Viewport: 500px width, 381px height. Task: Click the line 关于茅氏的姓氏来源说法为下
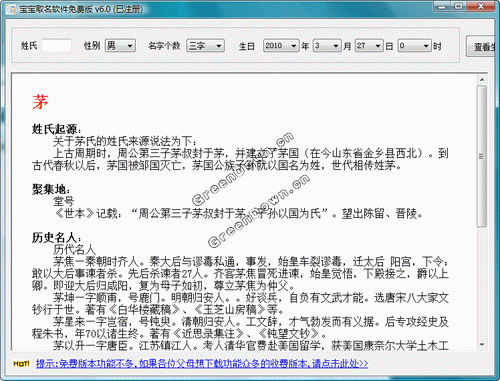click(x=125, y=141)
